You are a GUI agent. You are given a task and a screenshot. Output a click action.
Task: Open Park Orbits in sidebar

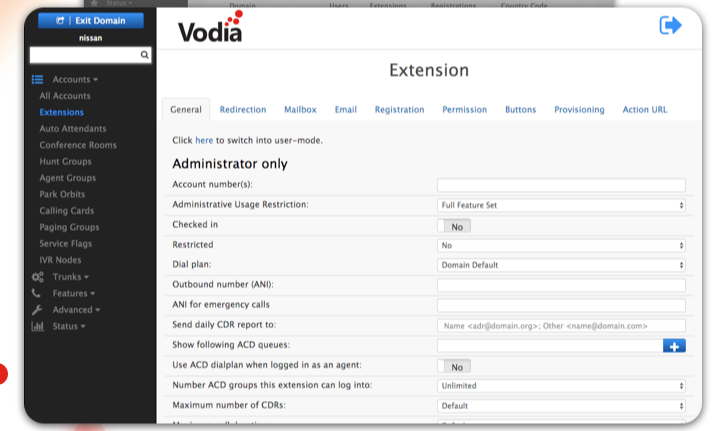point(62,194)
